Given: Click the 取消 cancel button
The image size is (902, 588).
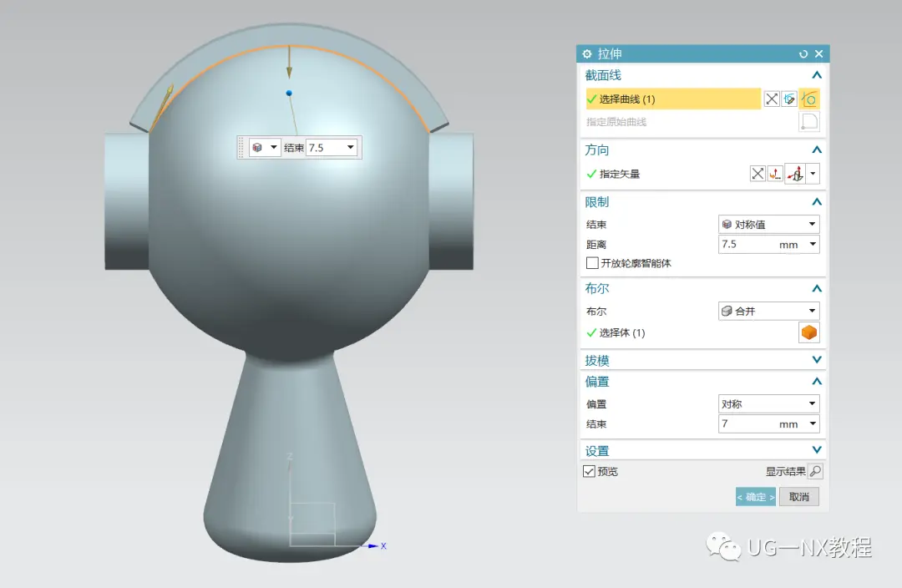Looking at the screenshot, I should [x=799, y=496].
